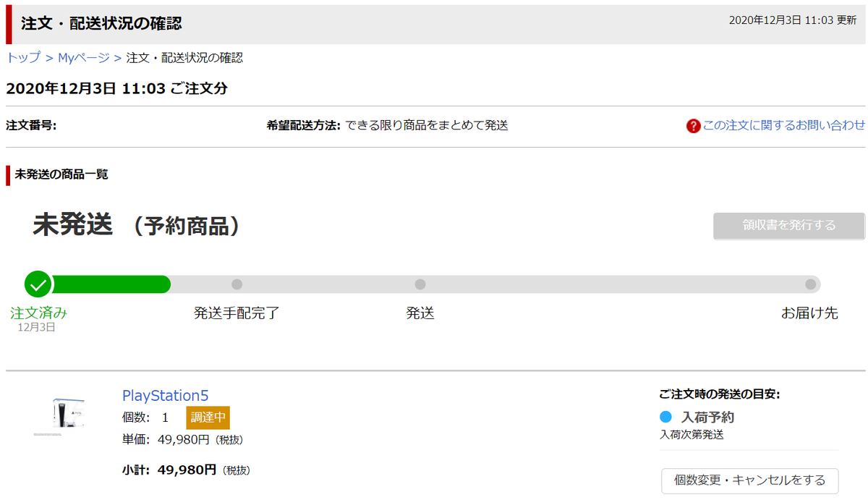Click the 未発送の商品一覧 section heading
The width and height of the screenshot is (868, 500).
tap(61, 174)
